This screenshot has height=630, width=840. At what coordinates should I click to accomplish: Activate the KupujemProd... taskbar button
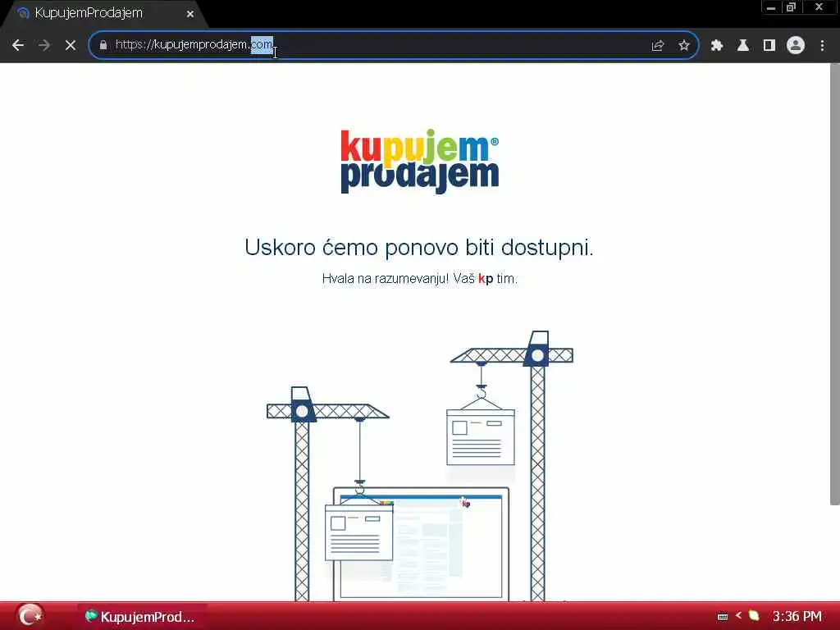(x=142, y=617)
